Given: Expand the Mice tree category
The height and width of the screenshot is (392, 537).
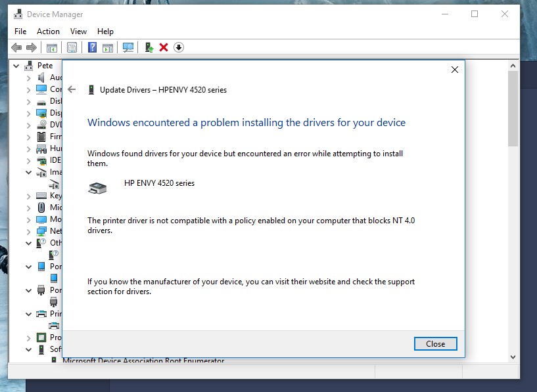Looking at the screenshot, I should tap(29, 208).
